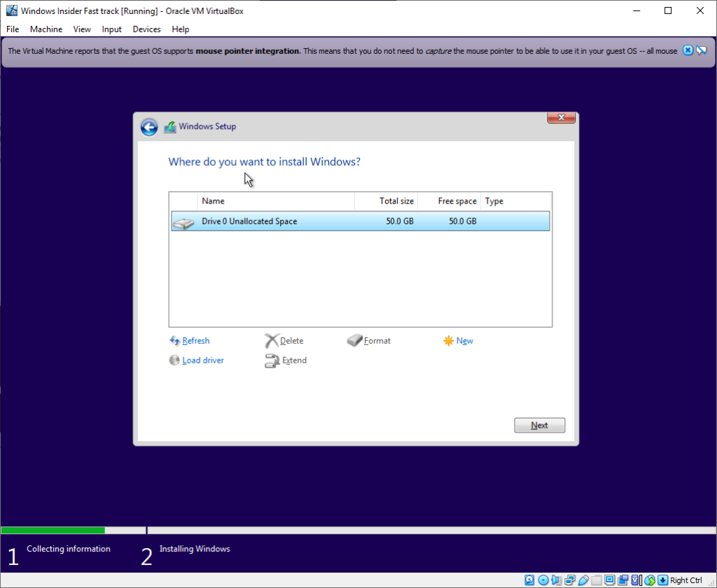Click the USB devices status icon
The image size is (717, 588).
583,580
